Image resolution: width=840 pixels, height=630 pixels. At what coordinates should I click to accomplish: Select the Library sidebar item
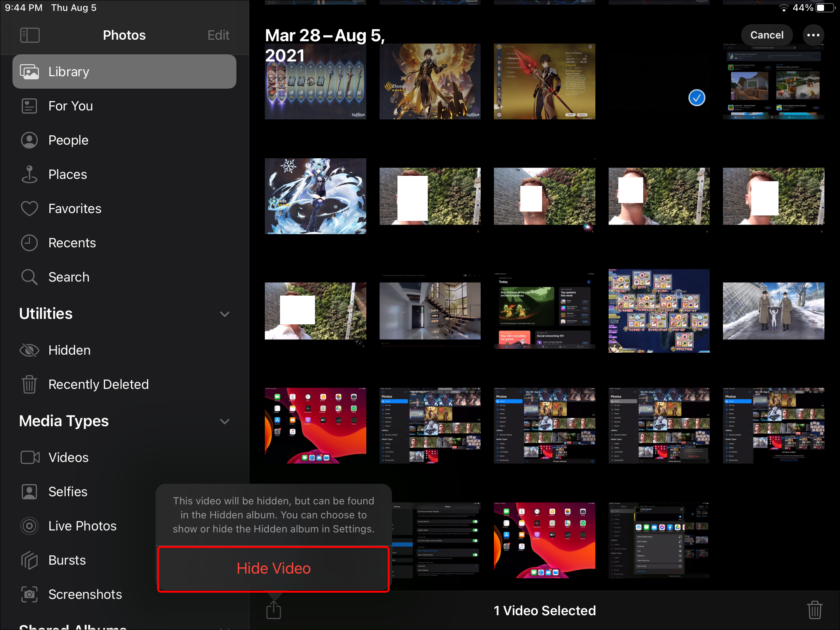[124, 72]
